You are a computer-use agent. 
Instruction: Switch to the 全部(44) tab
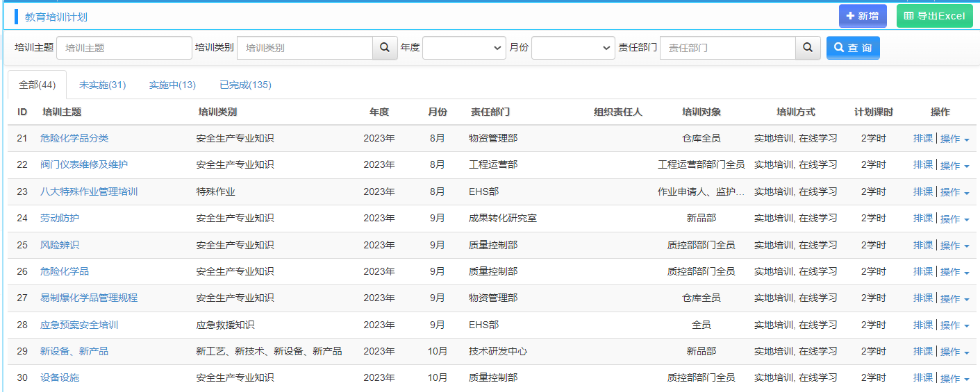[x=37, y=85]
